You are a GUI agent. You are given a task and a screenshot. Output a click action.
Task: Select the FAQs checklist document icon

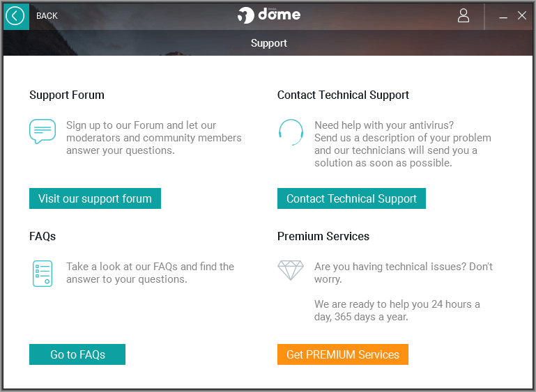click(43, 274)
